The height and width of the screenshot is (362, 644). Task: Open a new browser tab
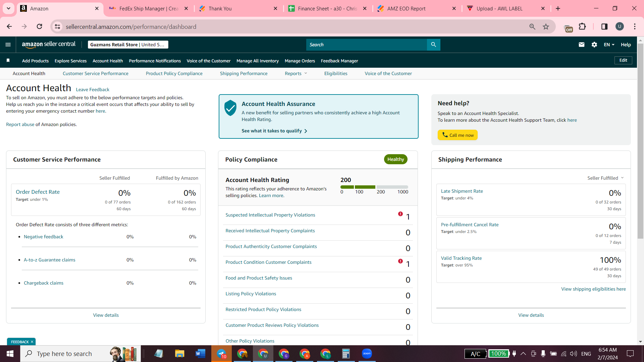pos(558,8)
